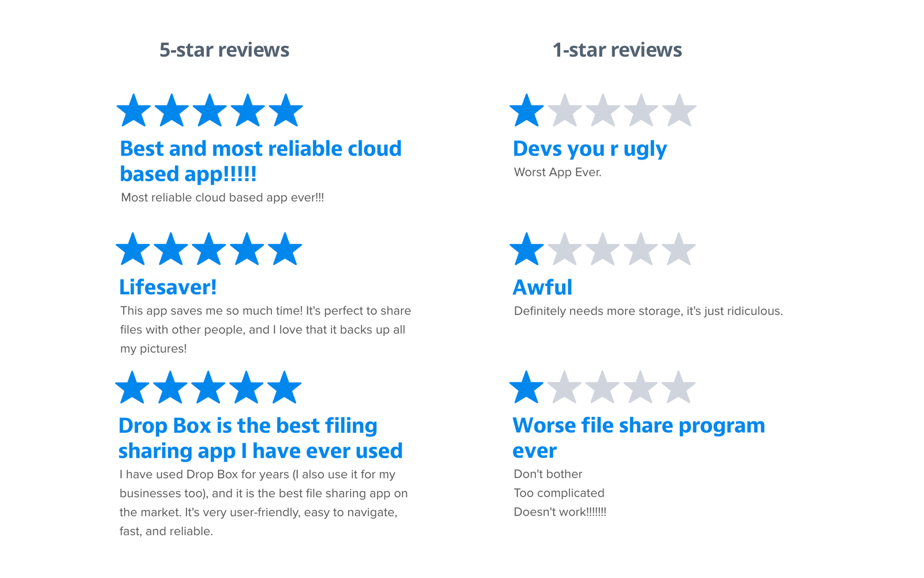Click the third gray star above 'Awful' review
This screenshot has height=578, width=924.
(x=640, y=250)
